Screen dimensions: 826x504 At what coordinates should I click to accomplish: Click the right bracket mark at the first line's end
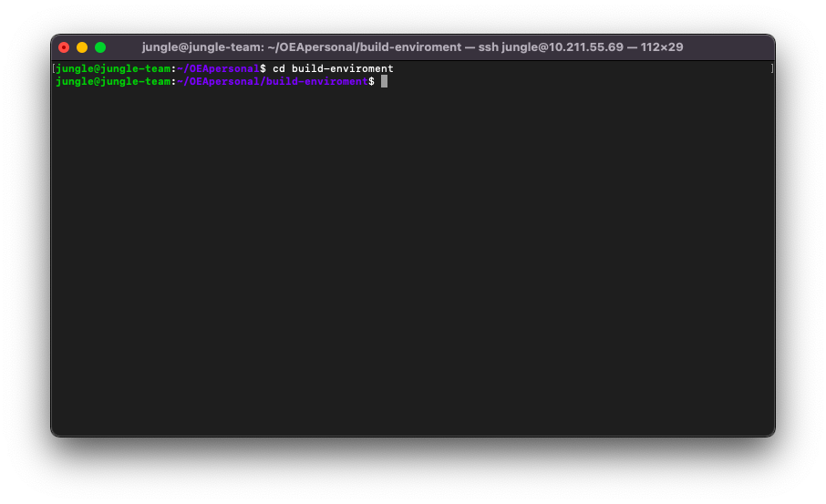coord(771,68)
